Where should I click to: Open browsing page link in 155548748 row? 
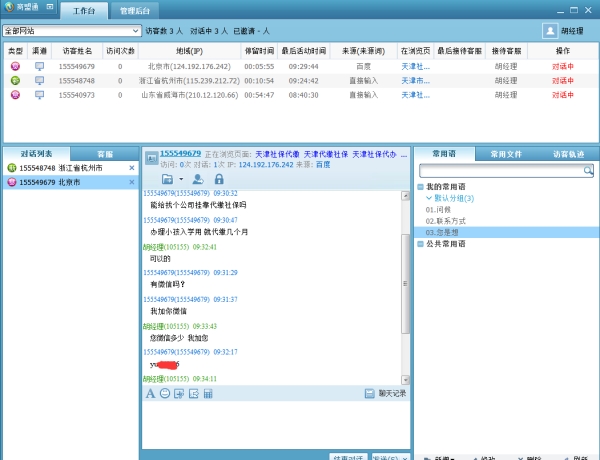pyautogui.click(x=416, y=81)
